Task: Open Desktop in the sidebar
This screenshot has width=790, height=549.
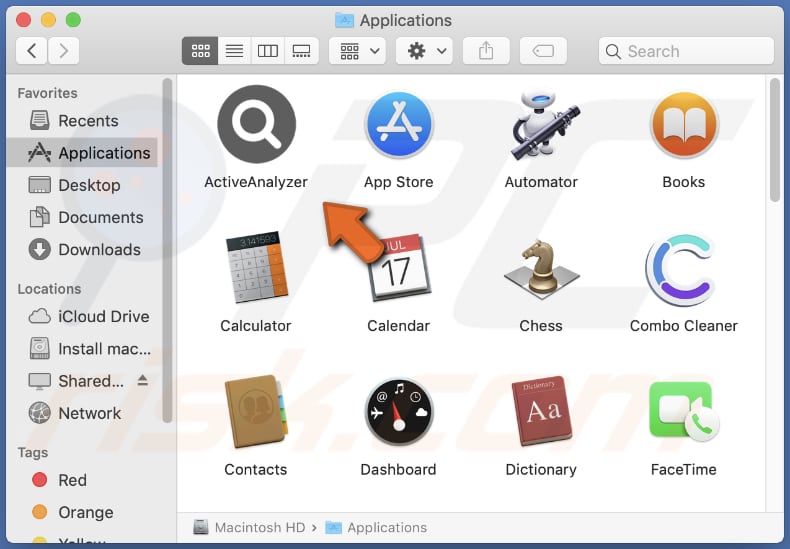Action: (x=82, y=185)
